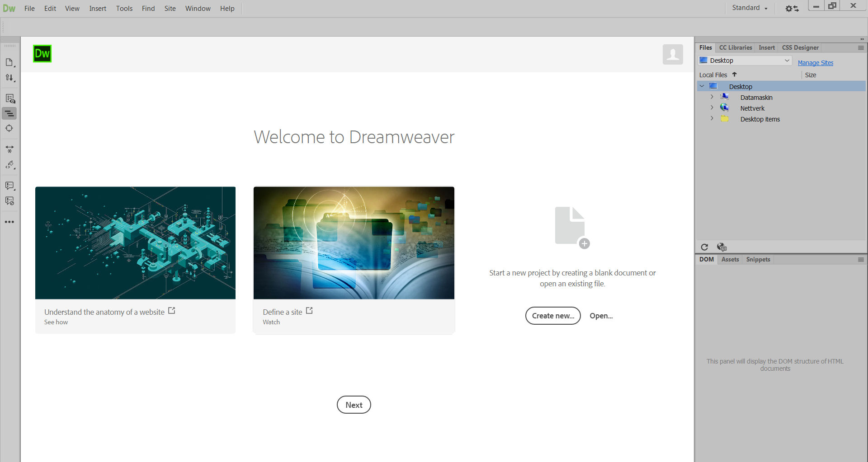
Task: Expand the Desktop items folder
Action: (x=712, y=118)
